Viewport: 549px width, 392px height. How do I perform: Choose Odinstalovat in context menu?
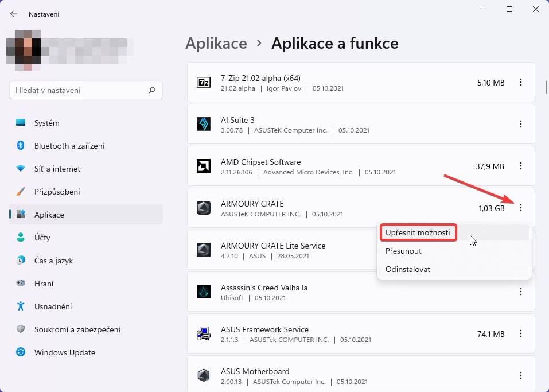[x=454, y=269]
